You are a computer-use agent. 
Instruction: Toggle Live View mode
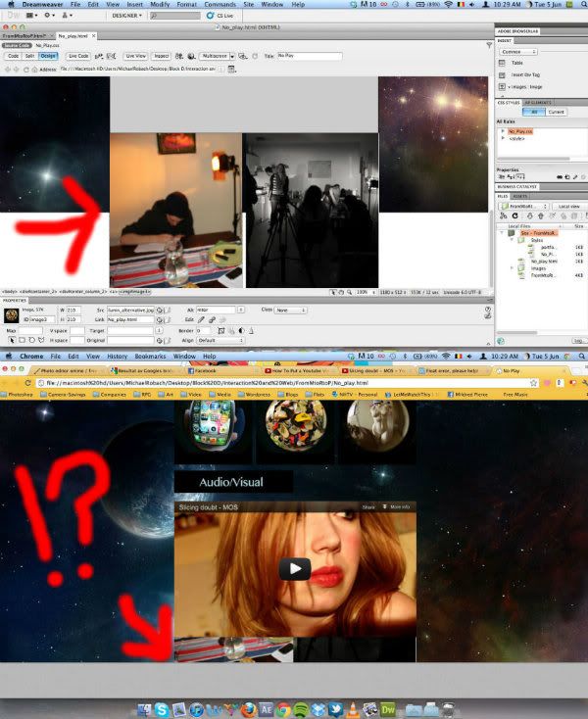136,56
